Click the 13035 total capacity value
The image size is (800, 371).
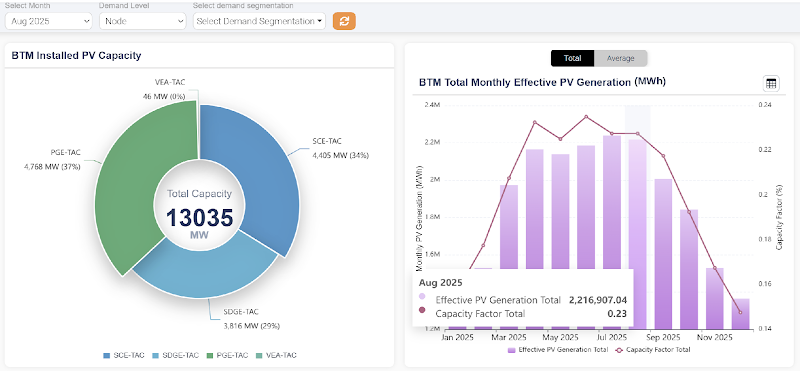click(x=199, y=218)
